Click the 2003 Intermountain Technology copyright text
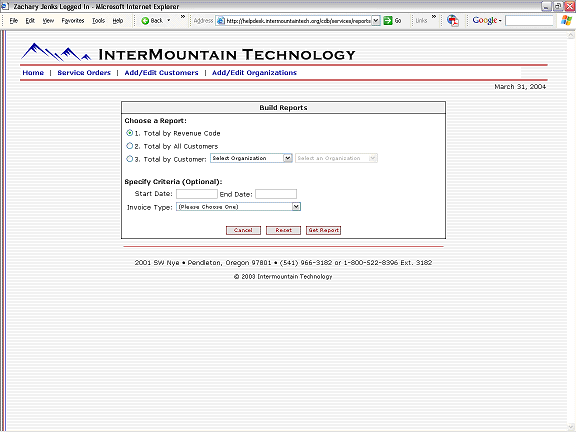Viewport: 576px width, 432px height. [x=283, y=277]
